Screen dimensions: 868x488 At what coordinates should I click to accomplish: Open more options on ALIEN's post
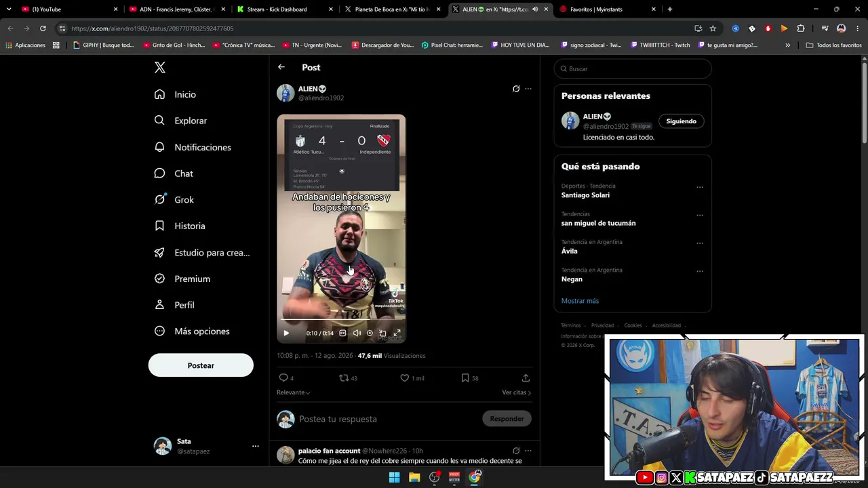pyautogui.click(x=528, y=89)
